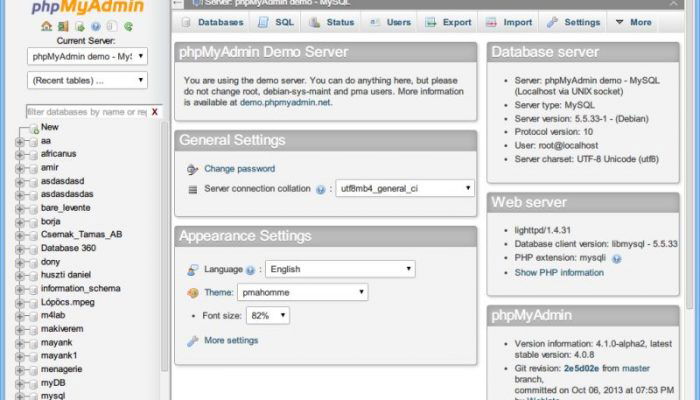Screen dimensions: 700x400
Task: Open the master branch link
Action: point(636,368)
